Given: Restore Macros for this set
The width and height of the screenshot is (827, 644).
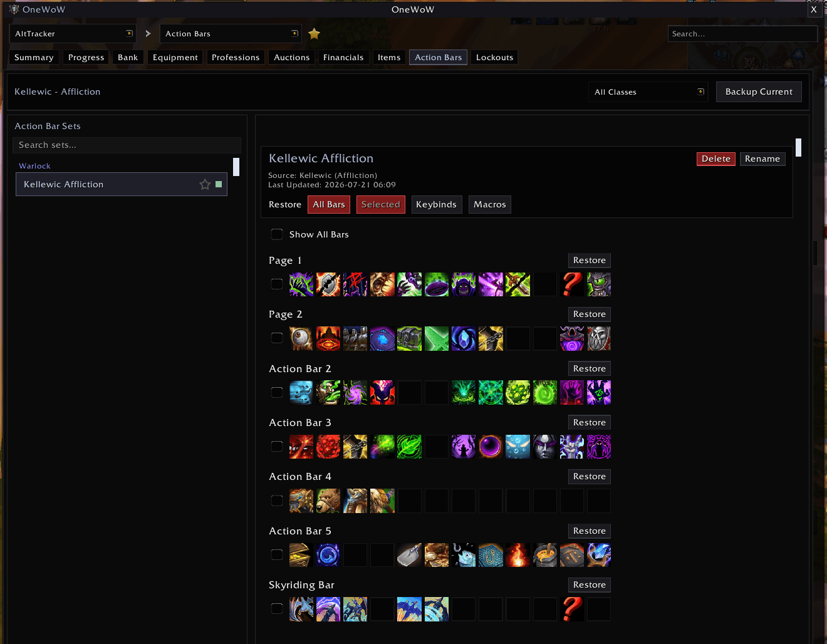Looking at the screenshot, I should click(x=490, y=205).
